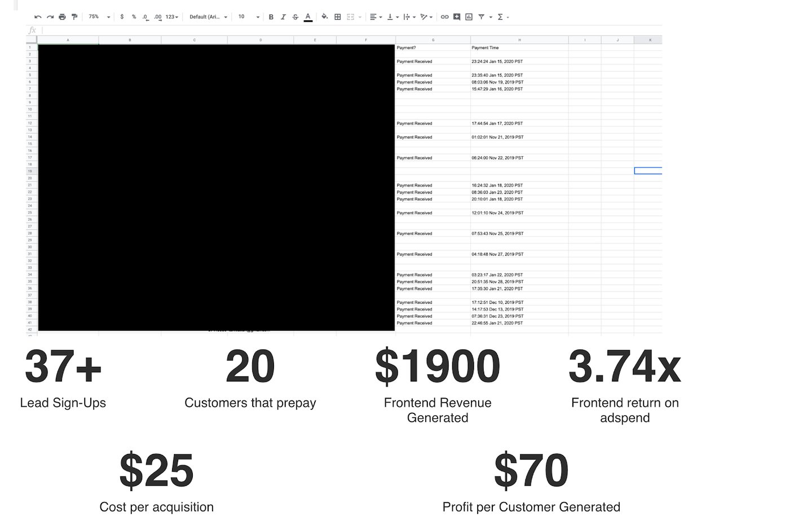812x525 pixels.
Task: Toggle Bold formatting
Action: (271, 17)
